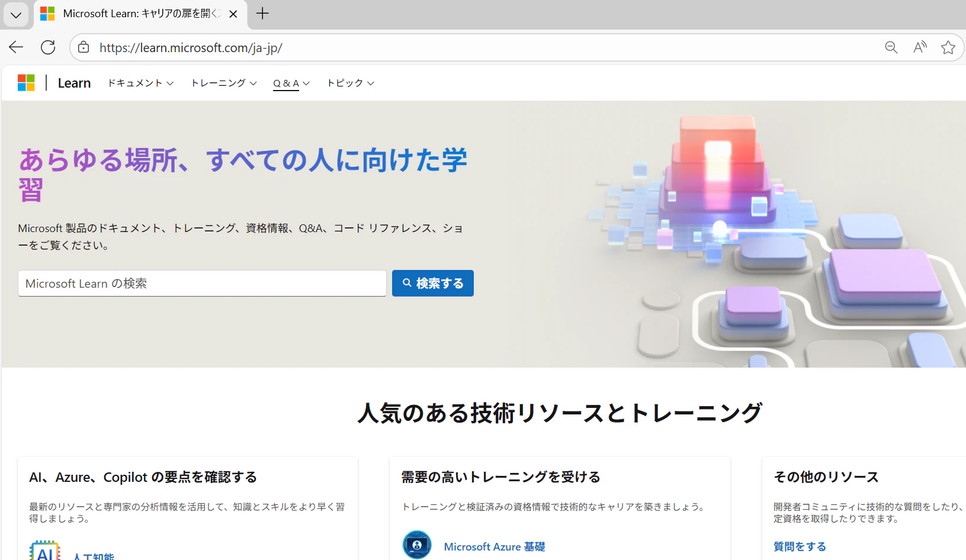Click heading AI、Azure、Copilot の要点を確認する
The height and width of the screenshot is (560, 966).
143,477
